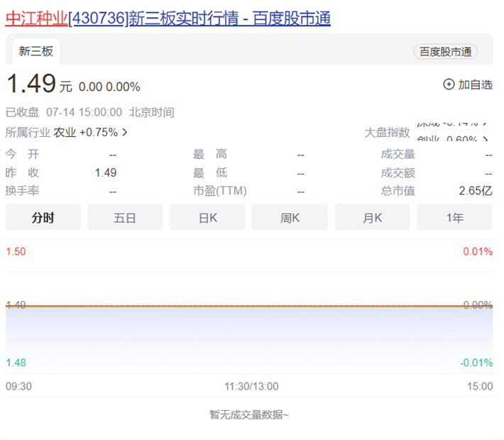This screenshot has height=440, width=504.
Task: Select the 新三板 tab
Action: coord(36,52)
